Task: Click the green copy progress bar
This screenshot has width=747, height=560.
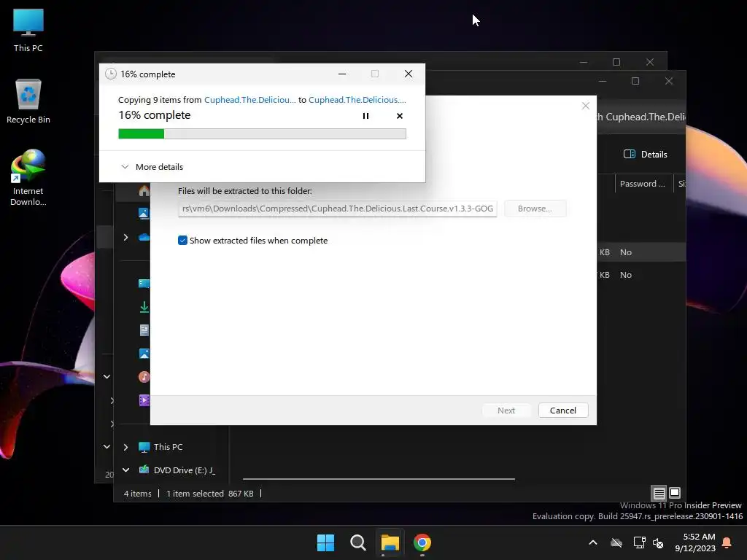Action: click(262, 134)
